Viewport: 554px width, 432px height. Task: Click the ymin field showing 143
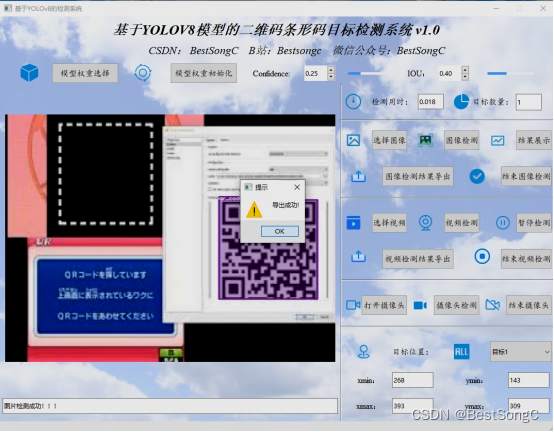529,380
